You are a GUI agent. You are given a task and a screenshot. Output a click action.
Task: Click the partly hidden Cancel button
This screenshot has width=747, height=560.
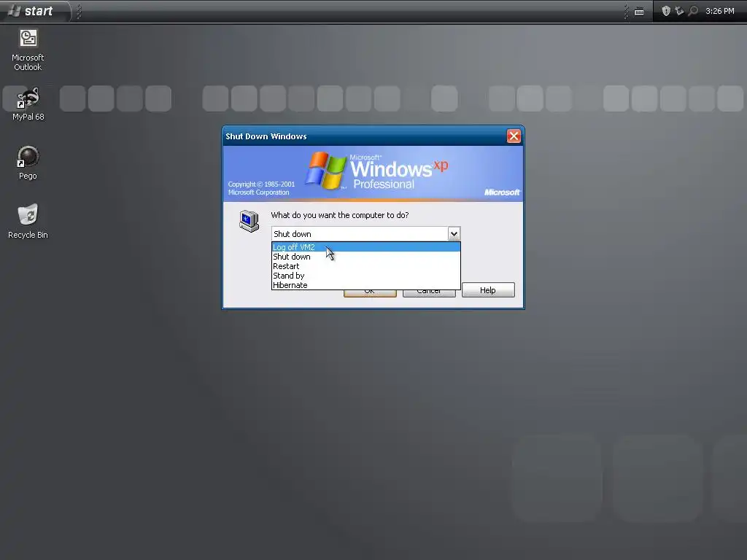(429, 293)
